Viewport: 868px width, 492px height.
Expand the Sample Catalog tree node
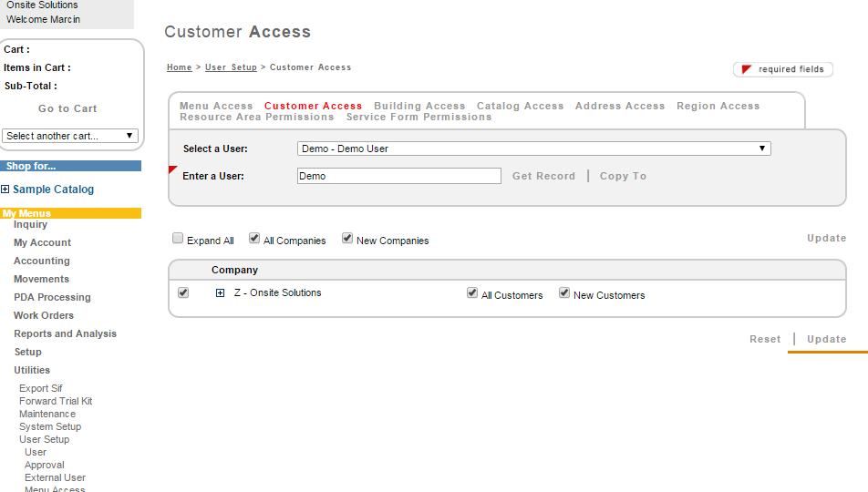tap(5, 190)
